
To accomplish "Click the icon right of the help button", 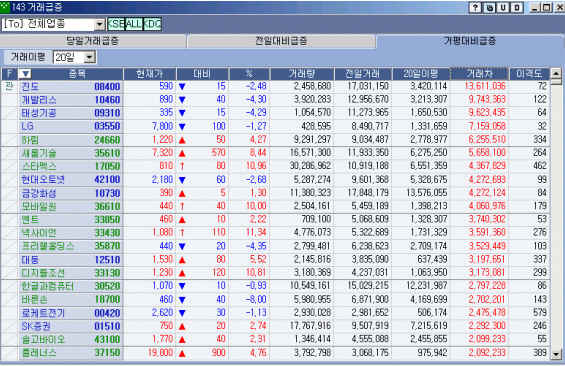I will (x=489, y=7).
